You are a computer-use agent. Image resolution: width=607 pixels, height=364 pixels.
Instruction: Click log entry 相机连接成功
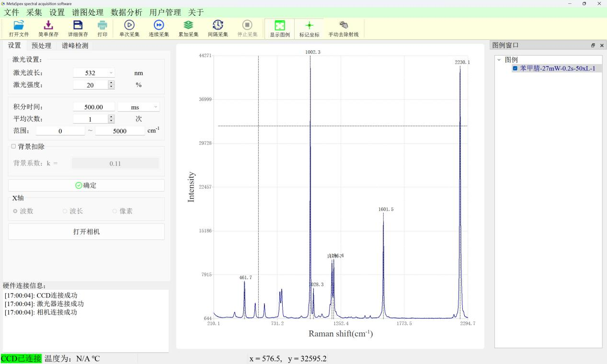41,312
